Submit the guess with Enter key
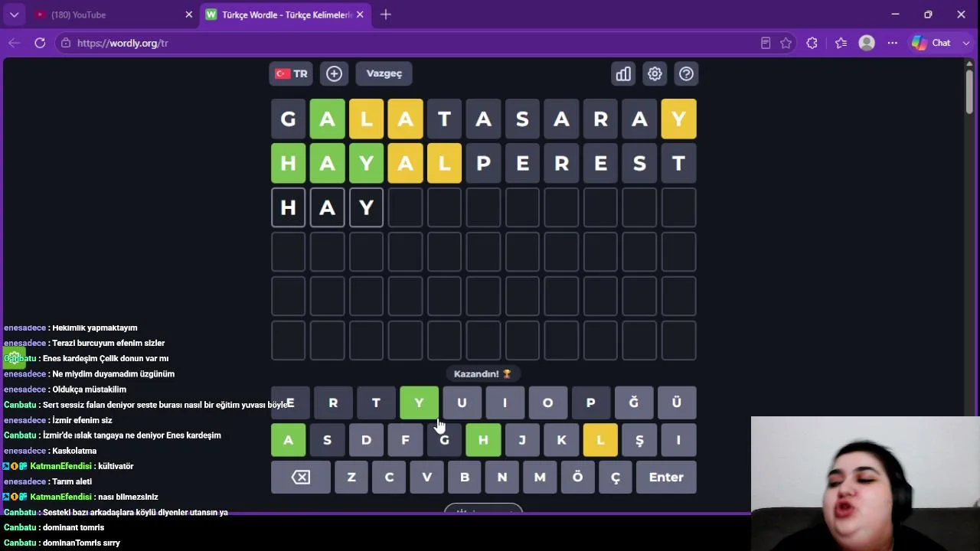 (x=666, y=477)
